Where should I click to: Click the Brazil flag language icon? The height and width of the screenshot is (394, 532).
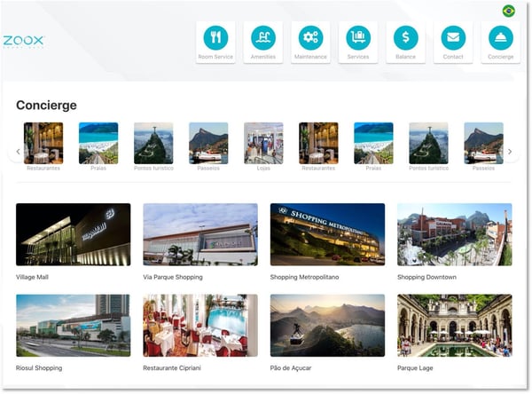[508, 11]
